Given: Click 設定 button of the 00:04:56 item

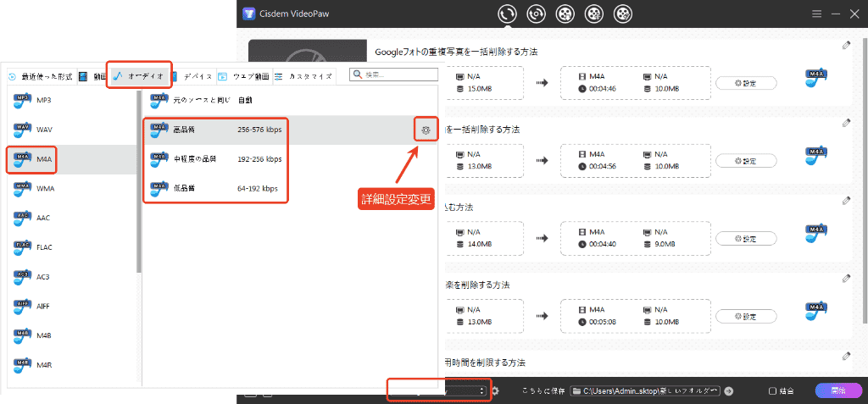Looking at the screenshot, I should click(x=746, y=161).
